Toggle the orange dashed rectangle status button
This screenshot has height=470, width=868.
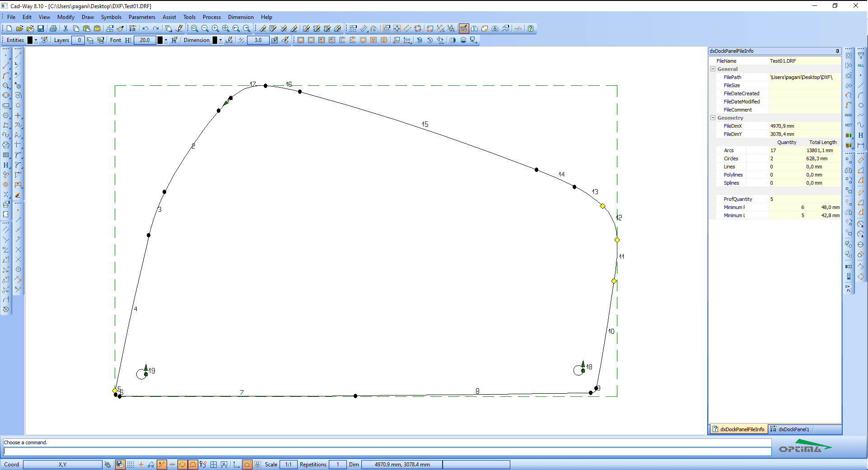coord(247,465)
